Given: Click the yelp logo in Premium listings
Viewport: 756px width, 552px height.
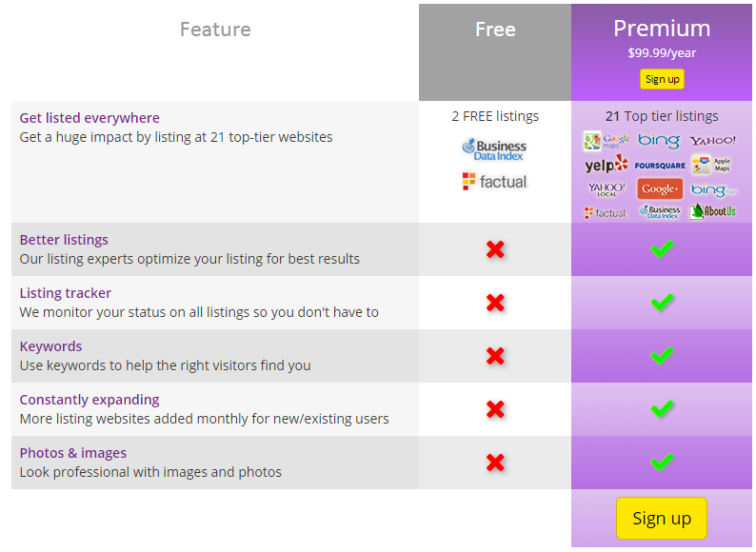Looking at the screenshot, I should (x=607, y=165).
